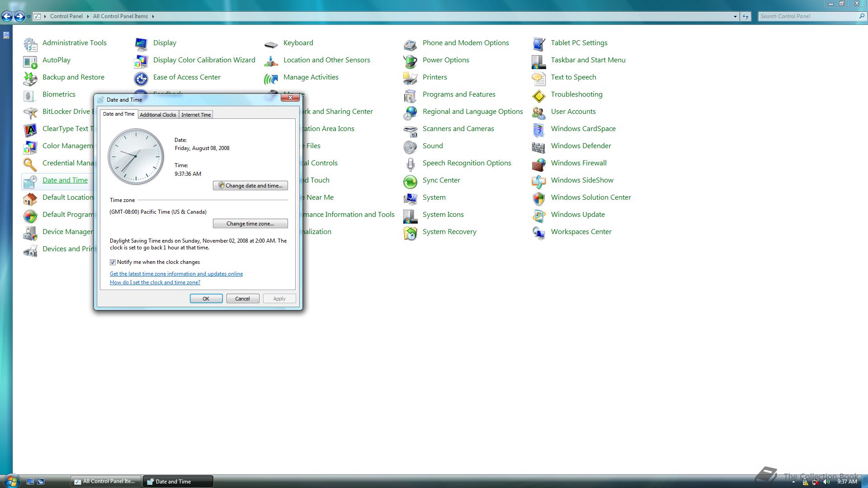The width and height of the screenshot is (868, 488).
Task: Open the System Icons icon
Action: 410,216
